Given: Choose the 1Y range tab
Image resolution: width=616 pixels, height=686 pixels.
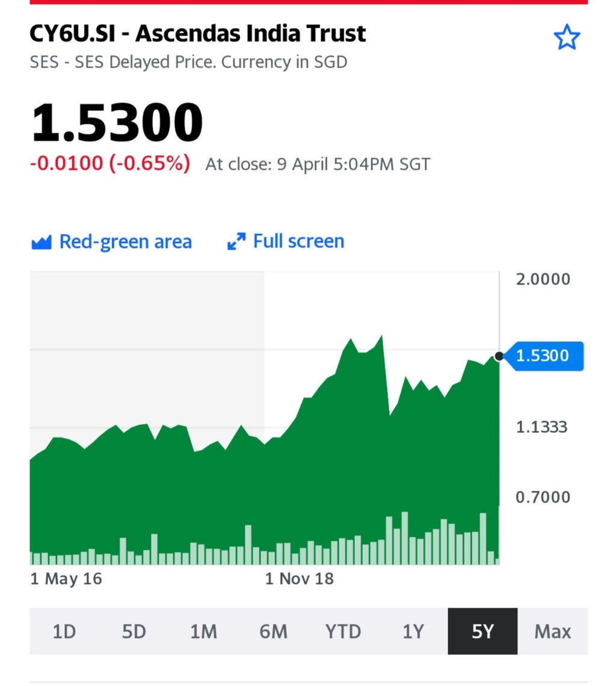Looking at the screenshot, I should coord(413,631).
